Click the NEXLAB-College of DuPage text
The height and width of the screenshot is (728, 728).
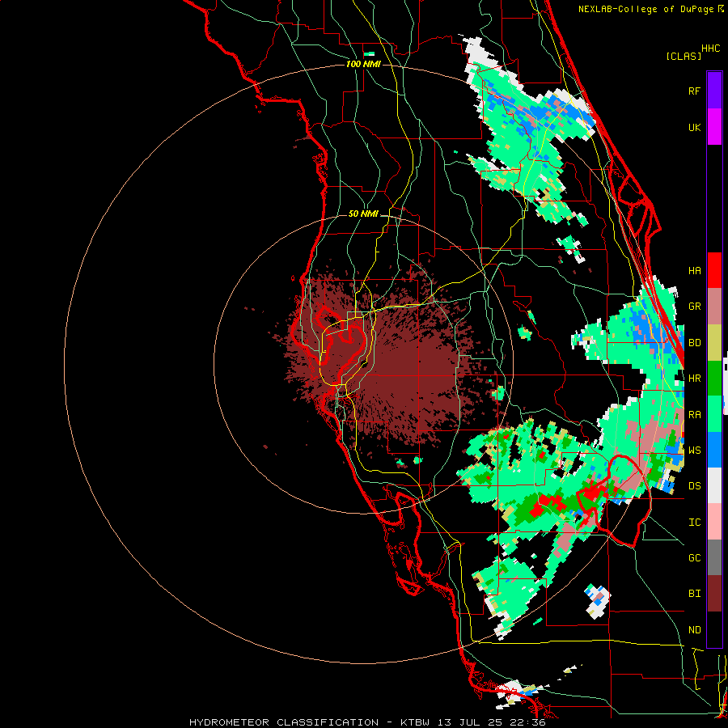tap(647, 9)
